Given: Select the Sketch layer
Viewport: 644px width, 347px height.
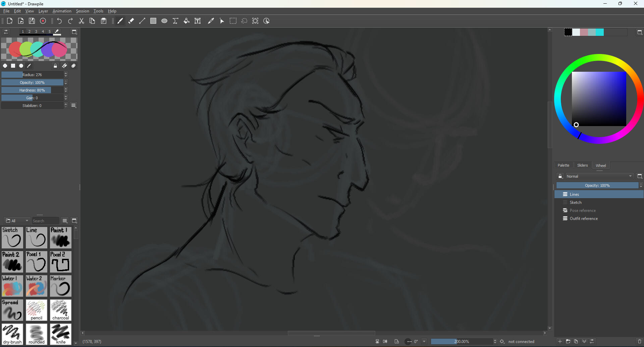Looking at the screenshot, I should coord(576,202).
